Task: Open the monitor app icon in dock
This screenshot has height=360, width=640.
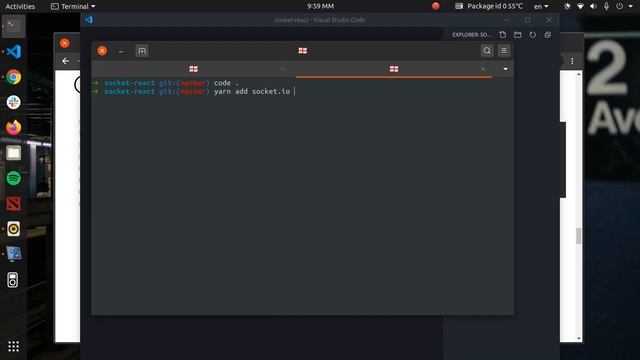Action: [13, 254]
